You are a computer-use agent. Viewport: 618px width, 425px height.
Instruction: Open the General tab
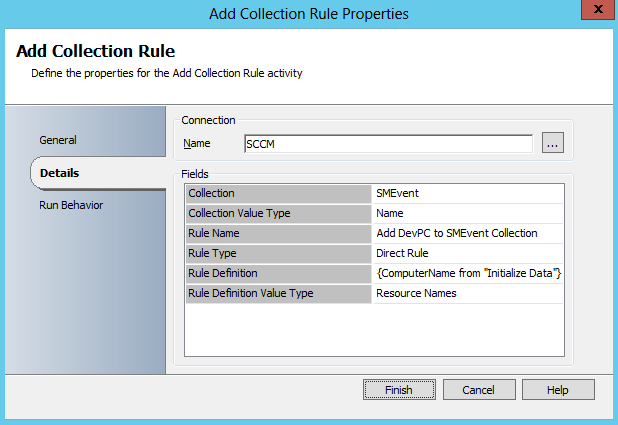click(58, 140)
